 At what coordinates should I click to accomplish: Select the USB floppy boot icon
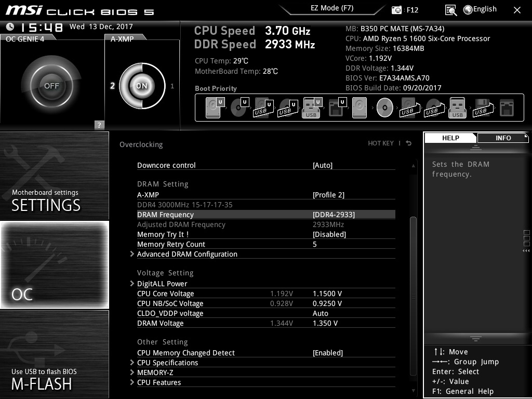(483, 108)
